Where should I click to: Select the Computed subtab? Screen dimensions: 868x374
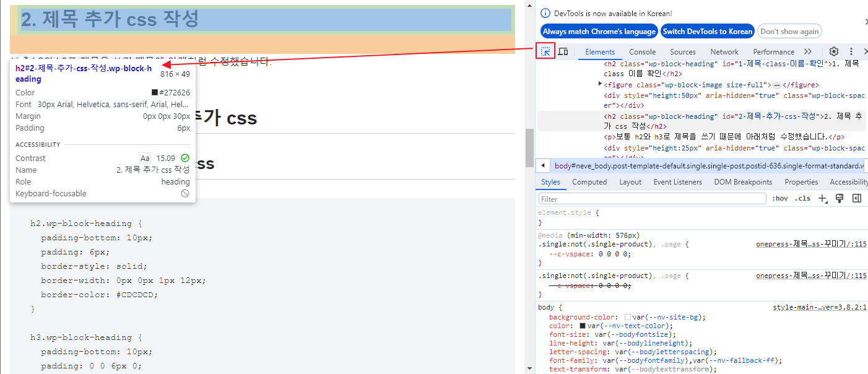click(589, 182)
